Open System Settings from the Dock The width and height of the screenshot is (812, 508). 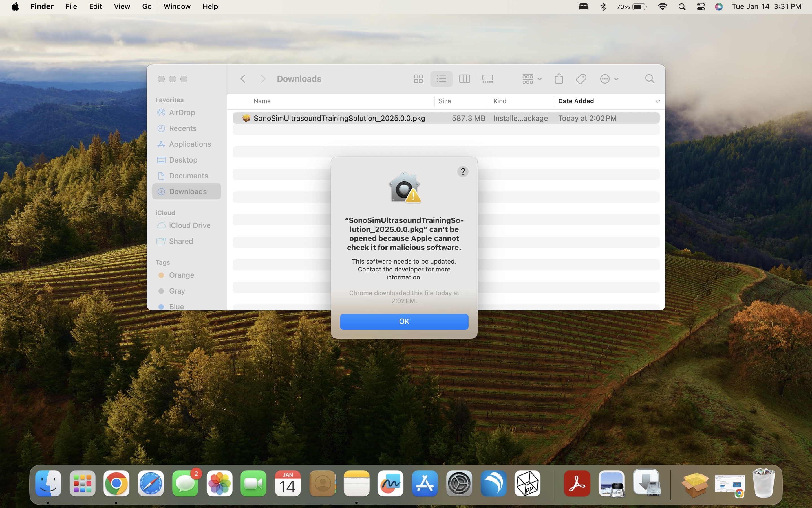coord(459,484)
